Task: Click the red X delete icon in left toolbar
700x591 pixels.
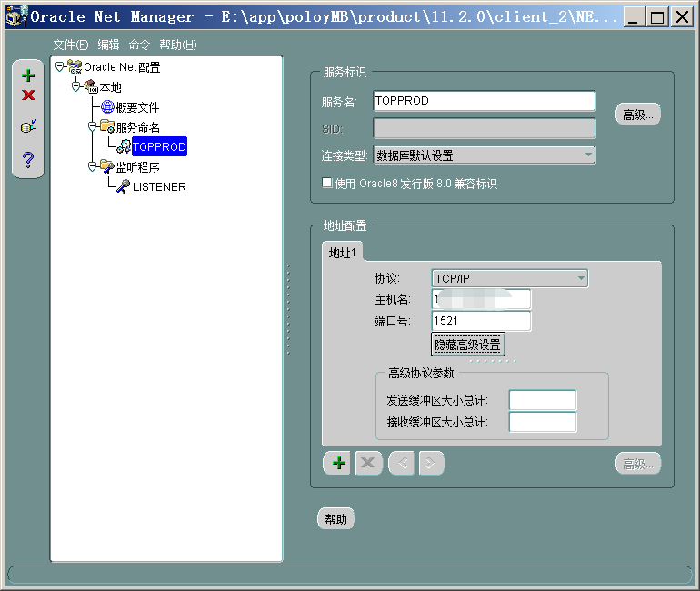Action: (x=28, y=95)
